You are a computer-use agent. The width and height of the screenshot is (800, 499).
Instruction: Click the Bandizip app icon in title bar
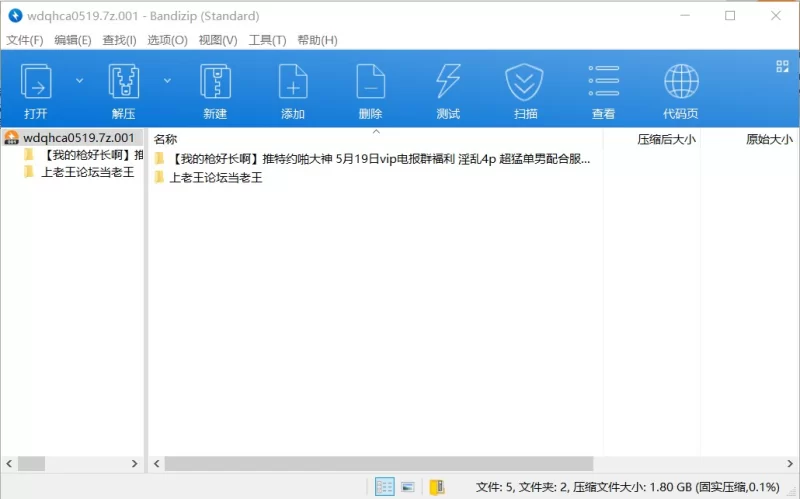tap(15, 16)
